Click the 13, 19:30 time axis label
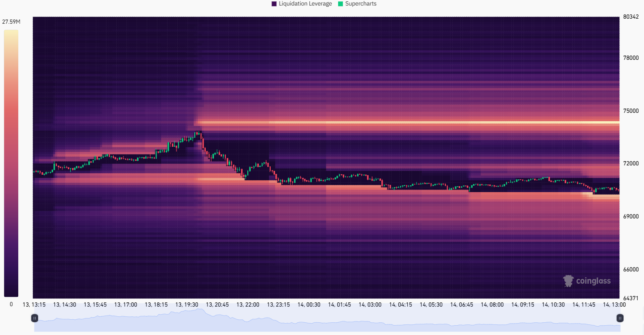The image size is (644, 335). [187, 305]
